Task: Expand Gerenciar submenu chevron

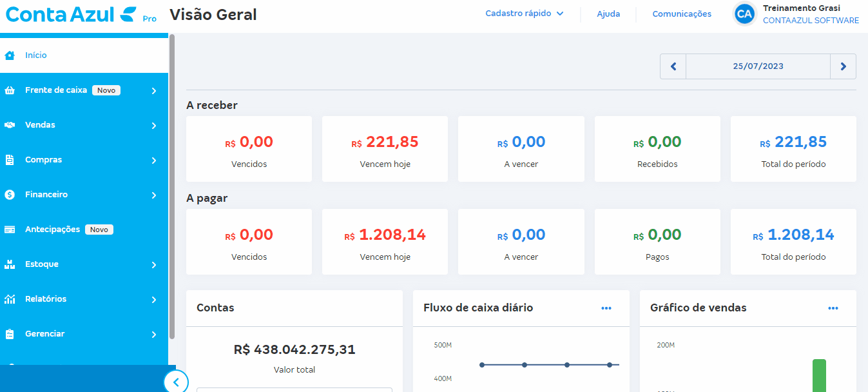Action: click(154, 335)
